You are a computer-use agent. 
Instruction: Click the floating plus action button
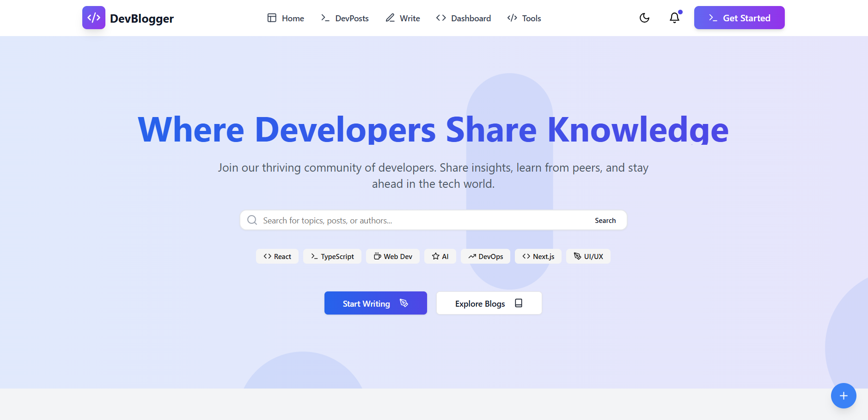click(844, 395)
